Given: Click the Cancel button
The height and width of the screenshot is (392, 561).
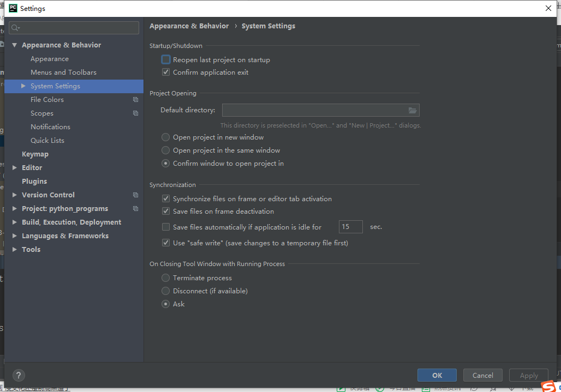Looking at the screenshot, I should point(482,375).
